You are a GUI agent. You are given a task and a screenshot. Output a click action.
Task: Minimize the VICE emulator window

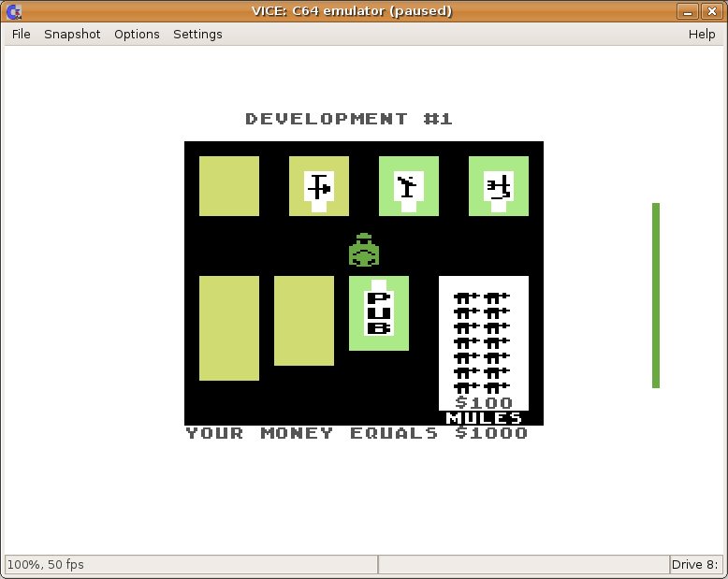[688, 11]
